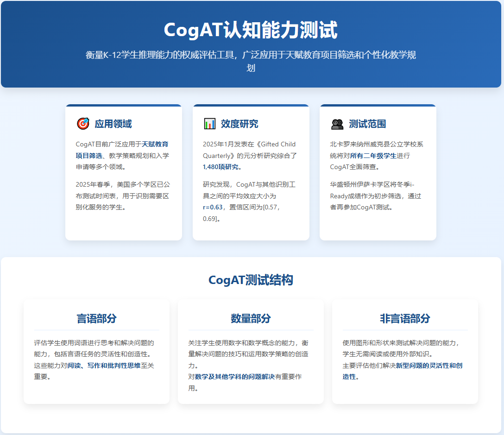This screenshot has width=504, height=435.
Task: Select the 测试范围 card heading
Action: click(x=367, y=124)
